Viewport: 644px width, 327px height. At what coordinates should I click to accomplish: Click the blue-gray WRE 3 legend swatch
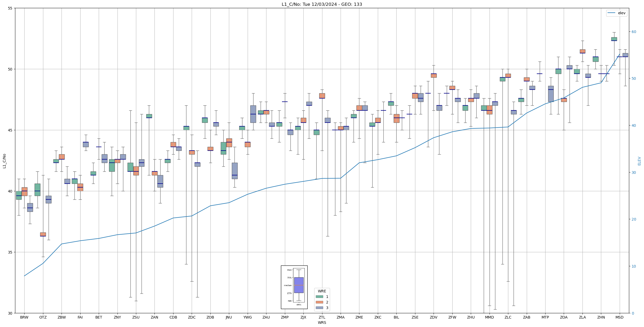point(319,308)
